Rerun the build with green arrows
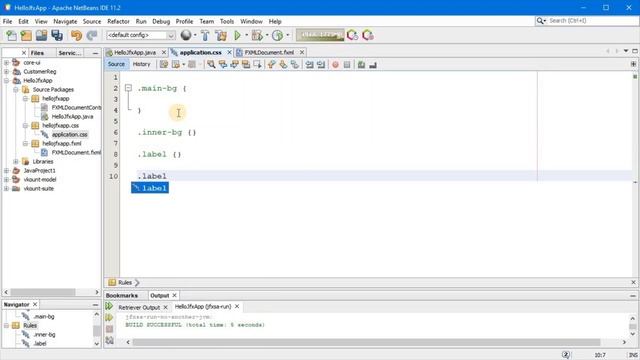This screenshot has height=360, width=640. [x=109, y=306]
